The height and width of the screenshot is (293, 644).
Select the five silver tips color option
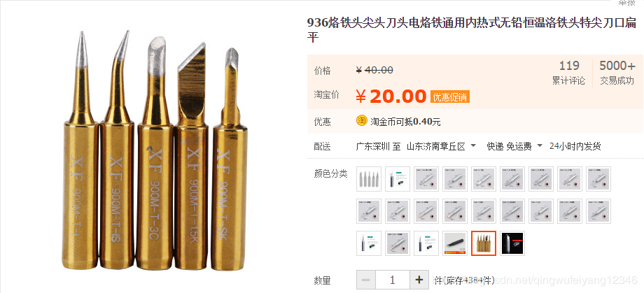tap(369, 179)
